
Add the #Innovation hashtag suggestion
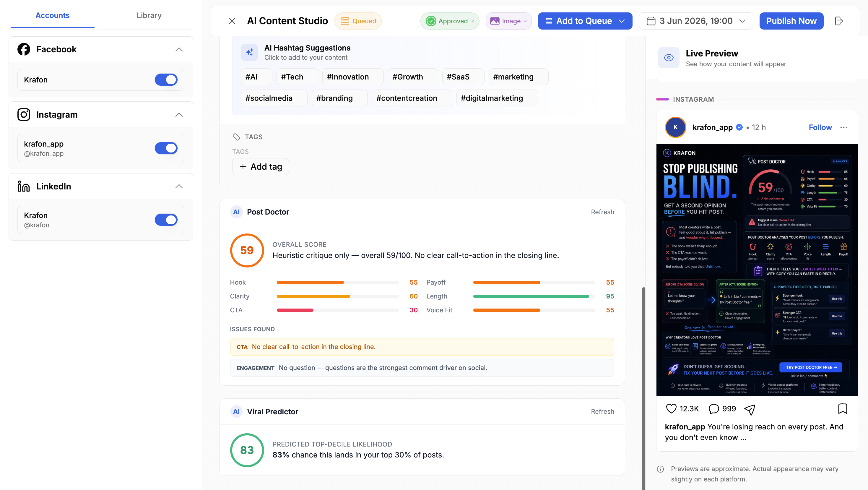pyautogui.click(x=353, y=77)
